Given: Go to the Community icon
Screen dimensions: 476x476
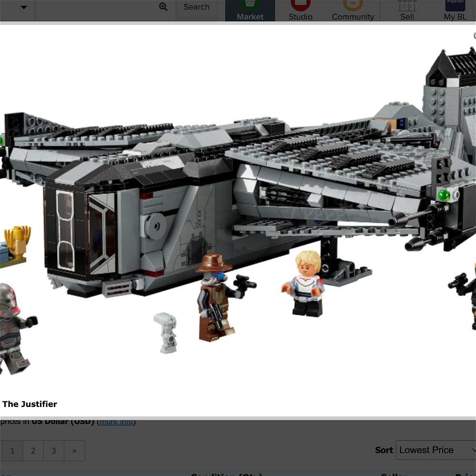Looking at the screenshot, I should [x=353, y=10].
